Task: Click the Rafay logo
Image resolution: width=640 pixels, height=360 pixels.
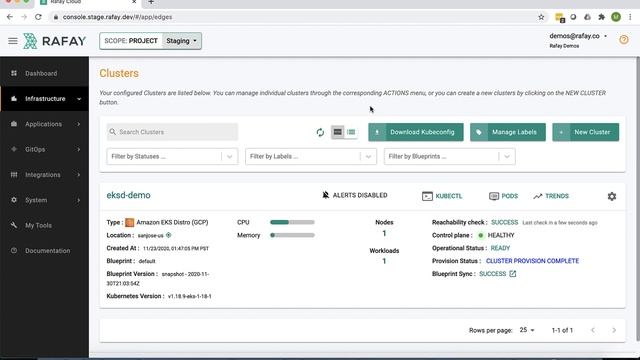Action: [54, 41]
